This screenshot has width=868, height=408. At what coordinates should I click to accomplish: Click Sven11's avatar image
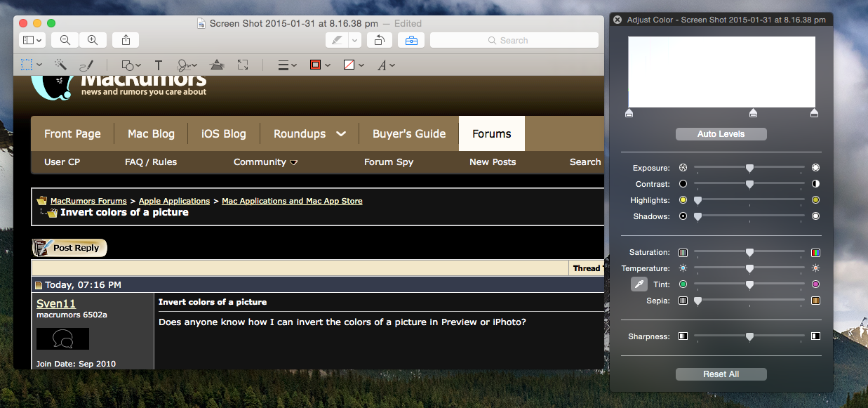point(62,338)
